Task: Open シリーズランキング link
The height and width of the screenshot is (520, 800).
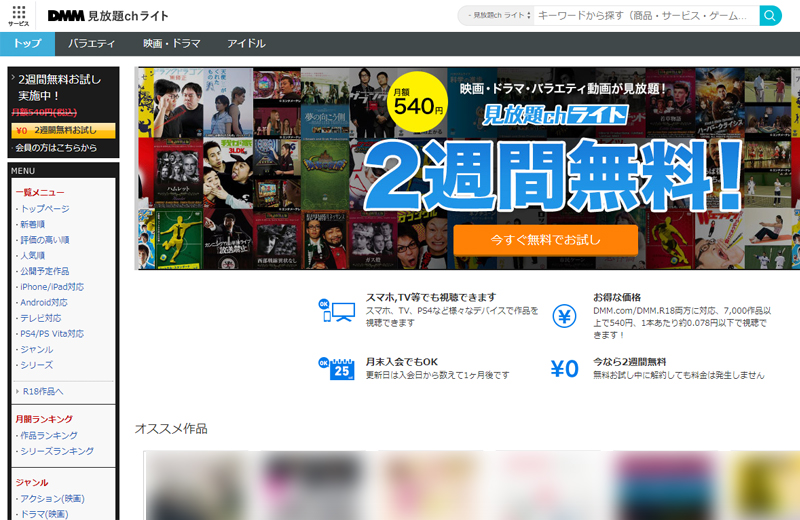Action: pyautogui.click(x=57, y=451)
